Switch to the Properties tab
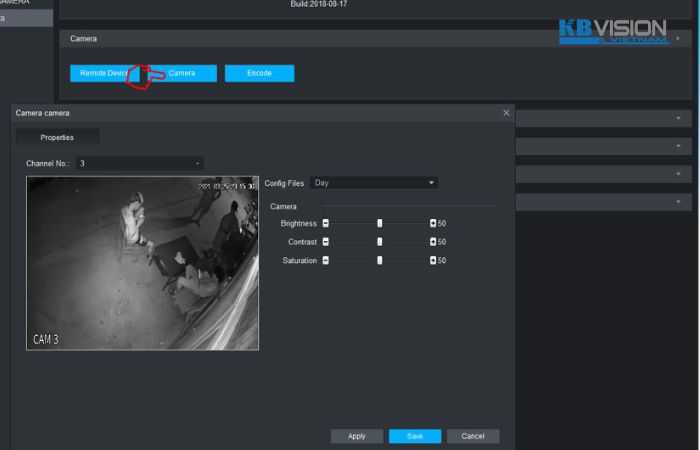Viewport: 700px width, 450px height. [57, 137]
